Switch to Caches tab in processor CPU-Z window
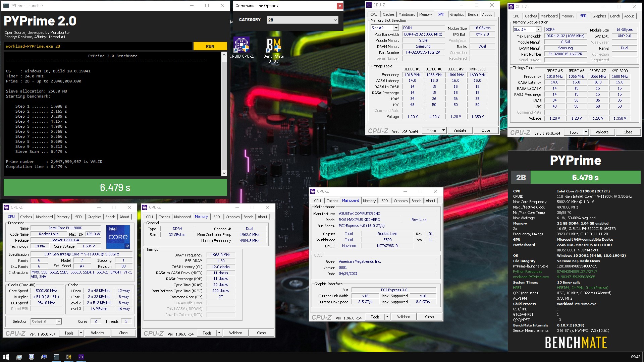Image resolution: width=644 pixels, height=362 pixels. 26,217
